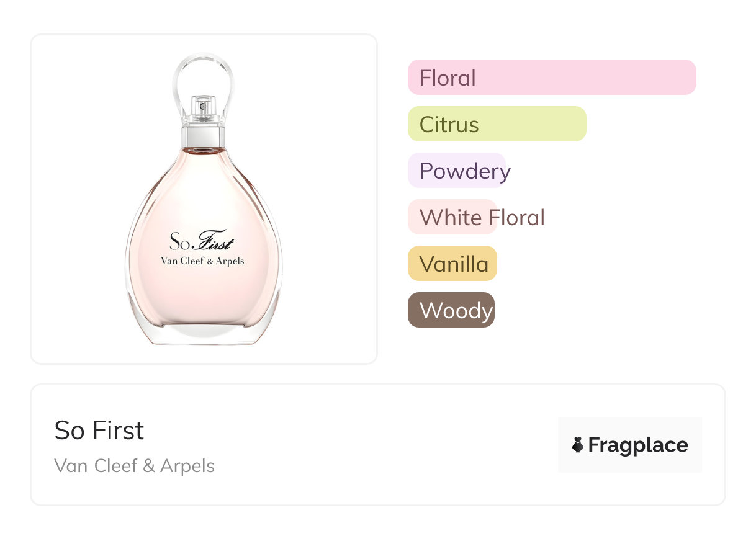756x536 pixels.
Task: Click the So First script on bottle
Action: (x=203, y=242)
